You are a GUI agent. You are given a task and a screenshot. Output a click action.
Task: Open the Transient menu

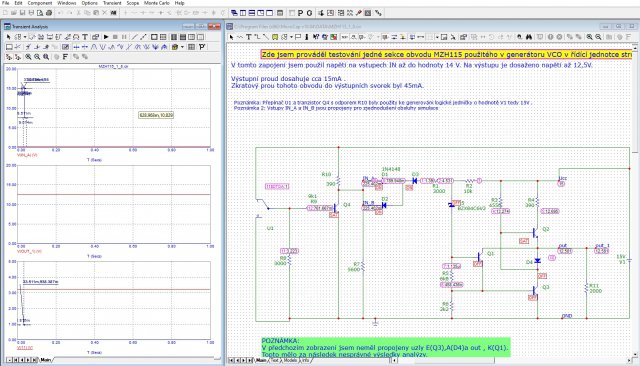112,3
